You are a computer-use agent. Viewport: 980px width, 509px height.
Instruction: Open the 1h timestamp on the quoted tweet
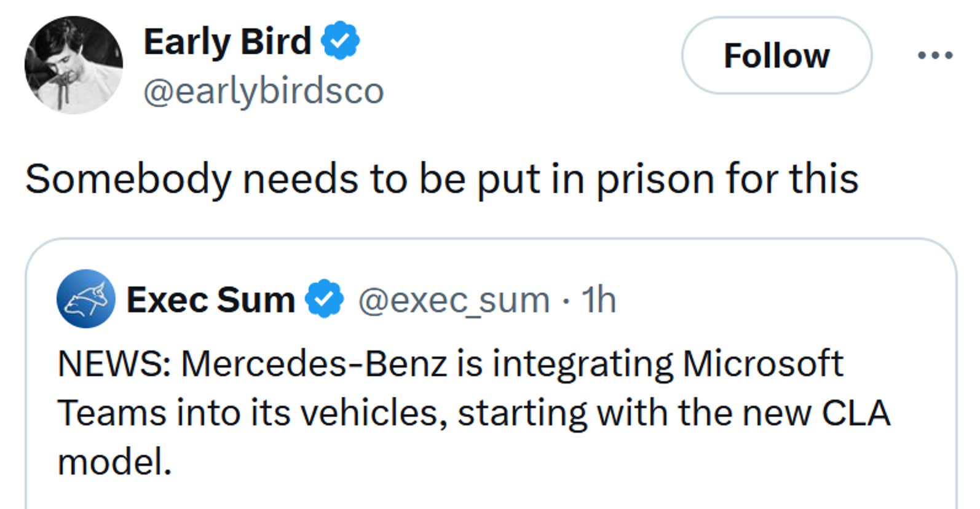(x=599, y=300)
